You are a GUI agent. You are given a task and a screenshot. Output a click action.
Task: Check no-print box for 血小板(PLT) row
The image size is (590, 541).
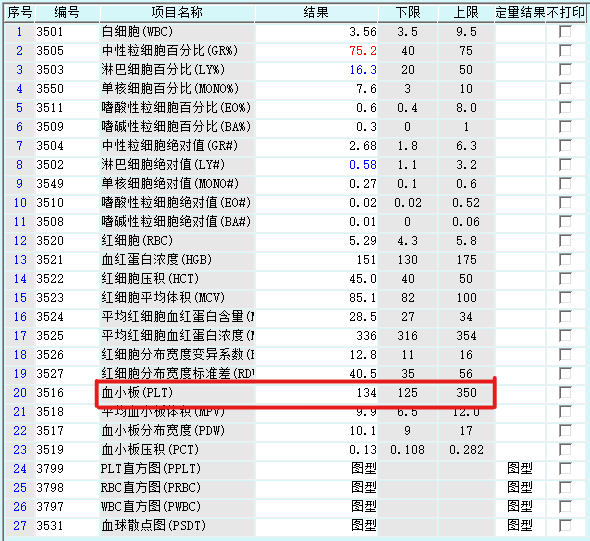click(565, 392)
